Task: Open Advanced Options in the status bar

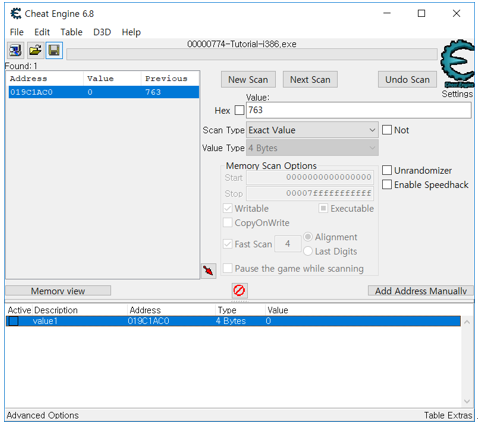Action: pyautogui.click(x=43, y=415)
